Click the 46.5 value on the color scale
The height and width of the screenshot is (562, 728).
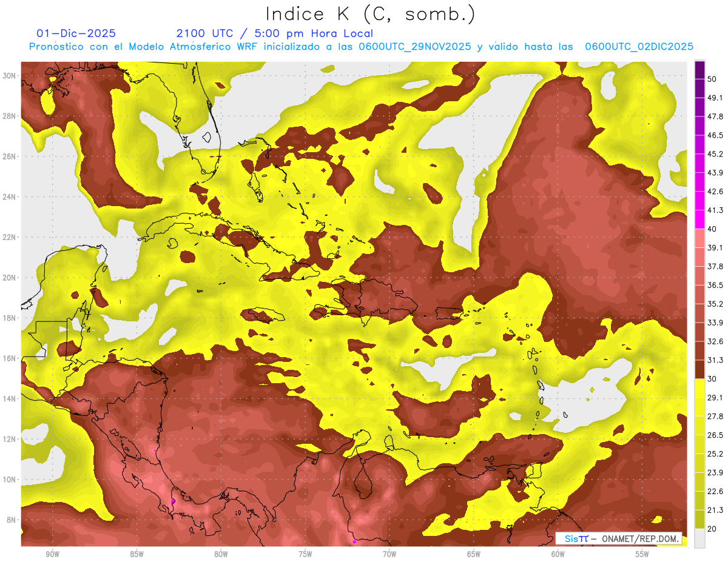pyautogui.click(x=716, y=135)
